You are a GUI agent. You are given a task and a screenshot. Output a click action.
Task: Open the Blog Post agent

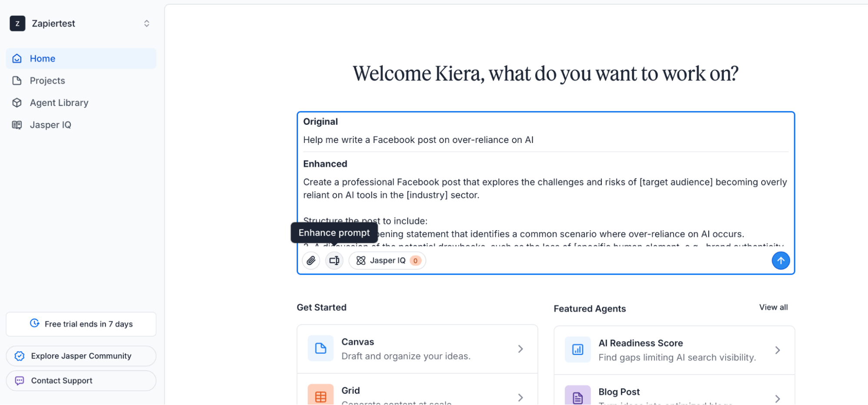(x=674, y=391)
